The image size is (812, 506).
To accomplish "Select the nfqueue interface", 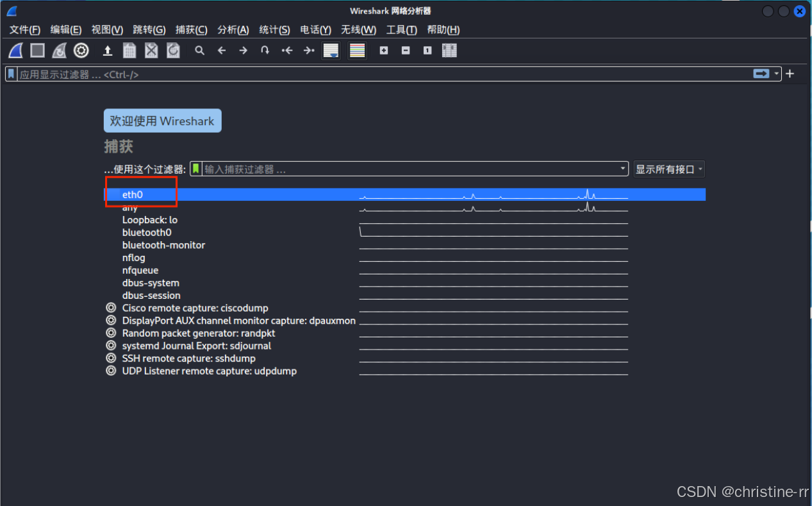I will click(x=140, y=270).
